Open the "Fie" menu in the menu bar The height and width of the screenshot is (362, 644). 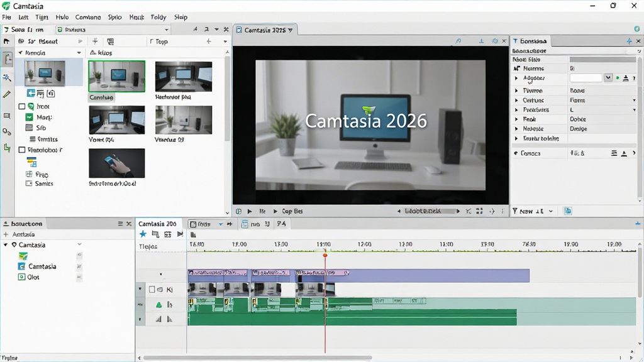pos(6,17)
